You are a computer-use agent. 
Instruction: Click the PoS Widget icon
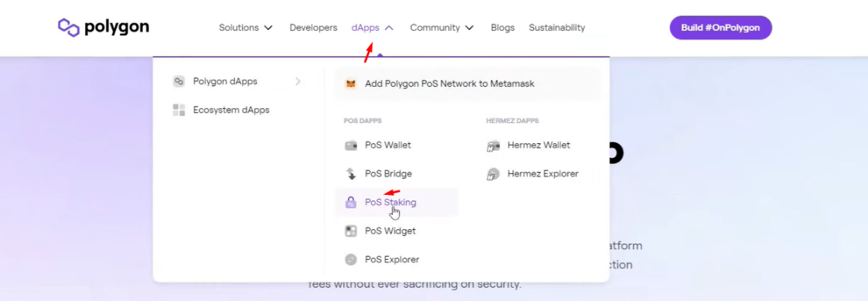351,231
